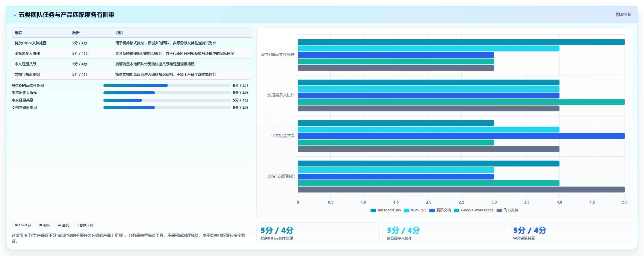This screenshot has height=256, width=644.
Task: Click Microsoft 365 bar in 复杂Office文件处理 group
Action: click(461, 42)
